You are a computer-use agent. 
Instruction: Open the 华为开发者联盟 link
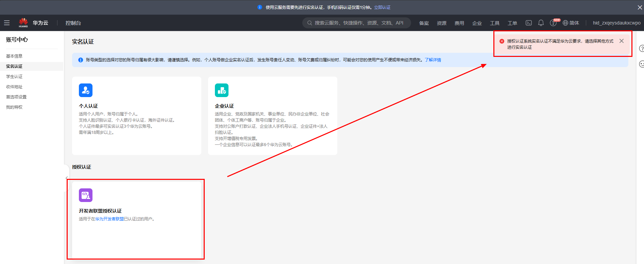pos(109,219)
